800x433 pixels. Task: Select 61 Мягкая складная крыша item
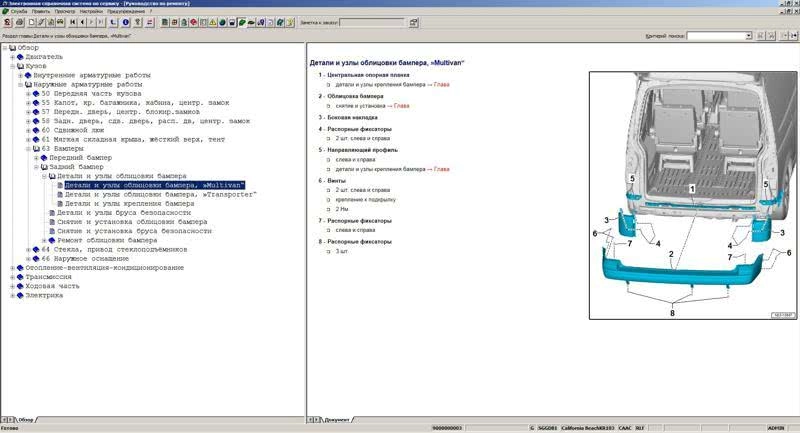coord(133,140)
